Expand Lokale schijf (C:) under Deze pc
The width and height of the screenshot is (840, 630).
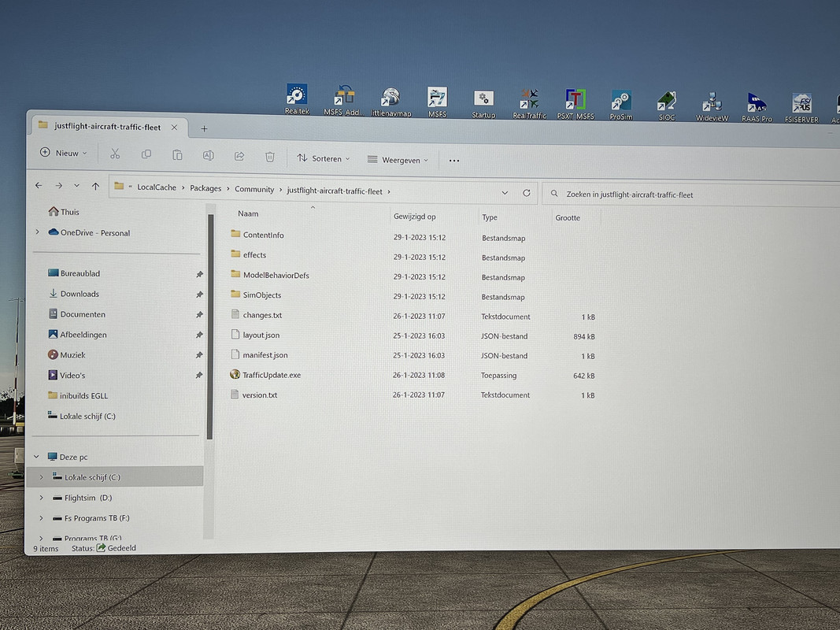click(41, 476)
